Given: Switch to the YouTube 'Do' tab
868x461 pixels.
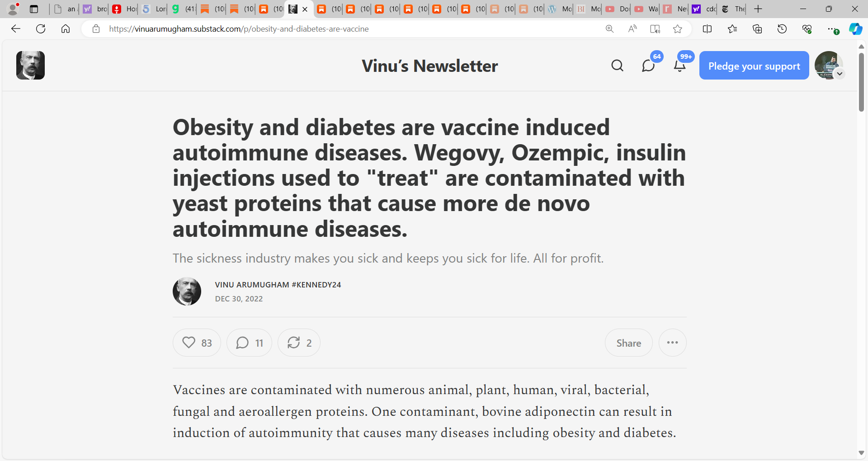Looking at the screenshot, I should point(617,9).
